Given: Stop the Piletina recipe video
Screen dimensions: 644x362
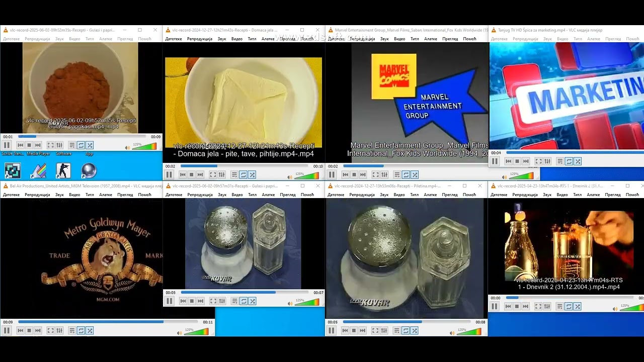Looking at the screenshot, I should (354, 330).
